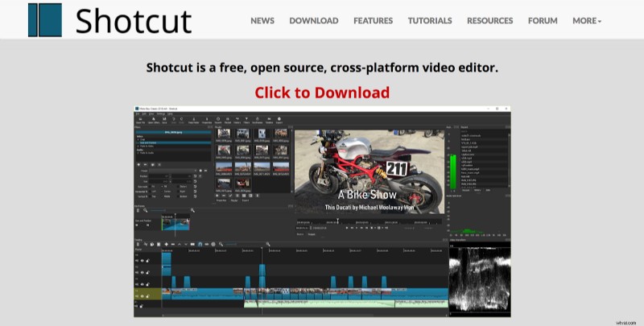The width and height of the screenshot is (644, 326).
Task: Toggle Peak Meter in the app screenshot toolbar
Action: point(194,120)
